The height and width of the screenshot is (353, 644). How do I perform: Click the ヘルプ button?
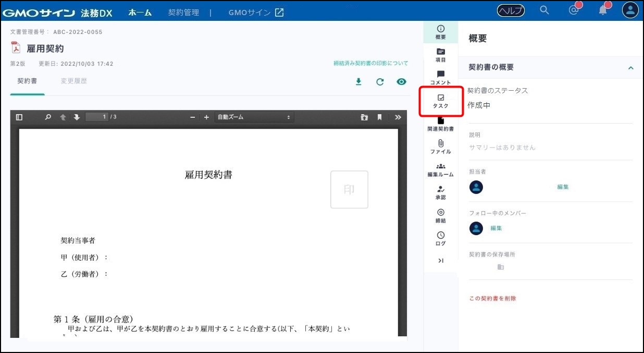click(511, 10)
